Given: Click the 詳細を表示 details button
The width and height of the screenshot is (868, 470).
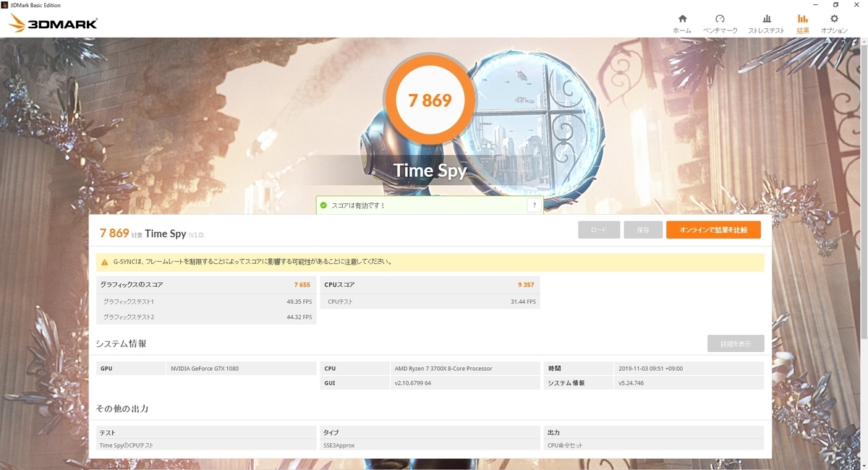Looking at the screenshot, I should click(736, 343).
